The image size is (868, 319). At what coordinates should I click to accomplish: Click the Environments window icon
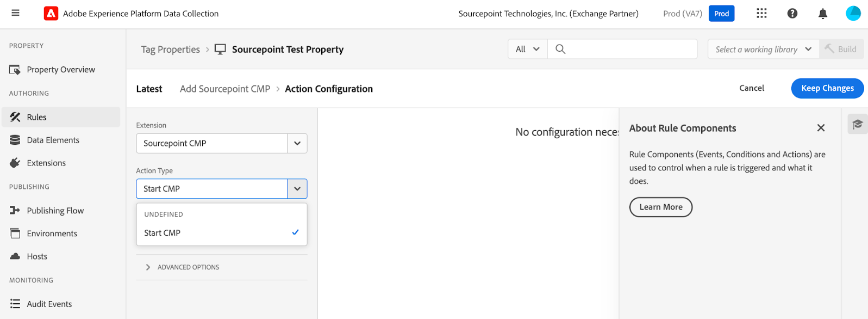(15, 234)
